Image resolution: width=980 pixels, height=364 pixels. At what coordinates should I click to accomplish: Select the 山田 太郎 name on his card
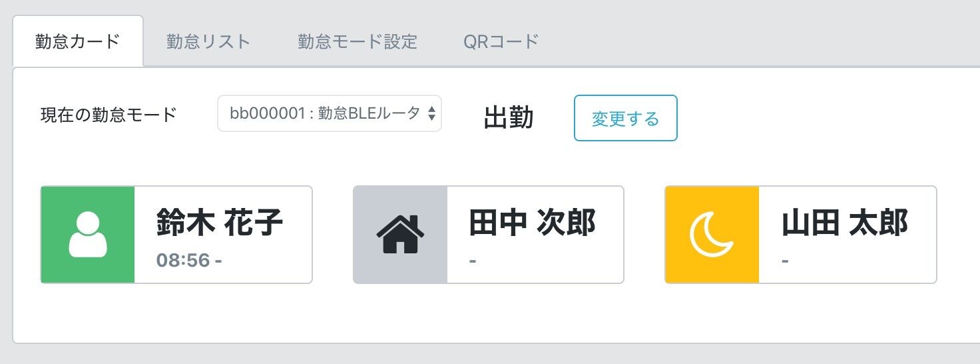845,222
